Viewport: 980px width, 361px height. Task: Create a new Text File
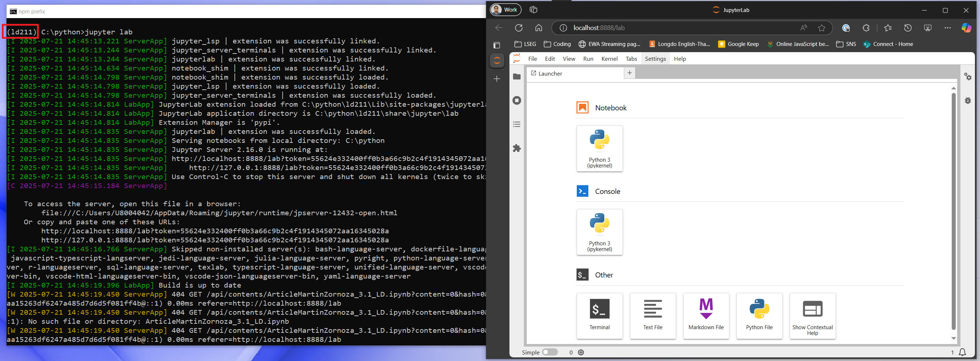(x=652, y=316)
